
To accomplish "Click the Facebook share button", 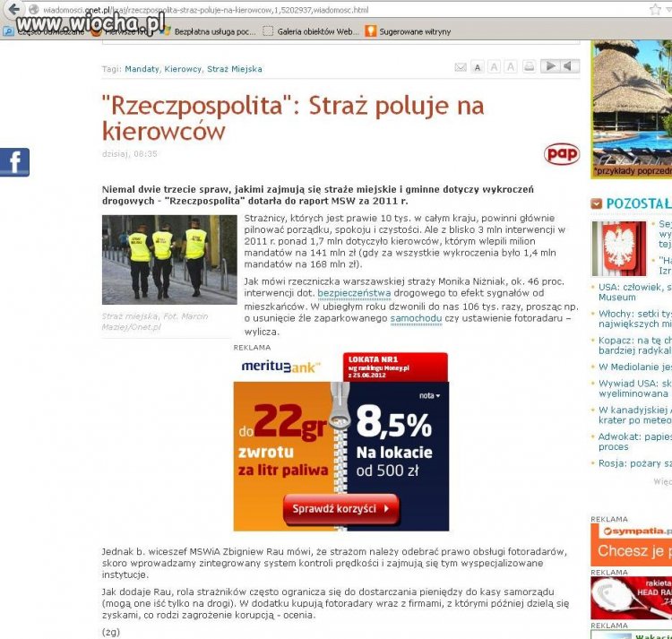I will click(14, 162).
